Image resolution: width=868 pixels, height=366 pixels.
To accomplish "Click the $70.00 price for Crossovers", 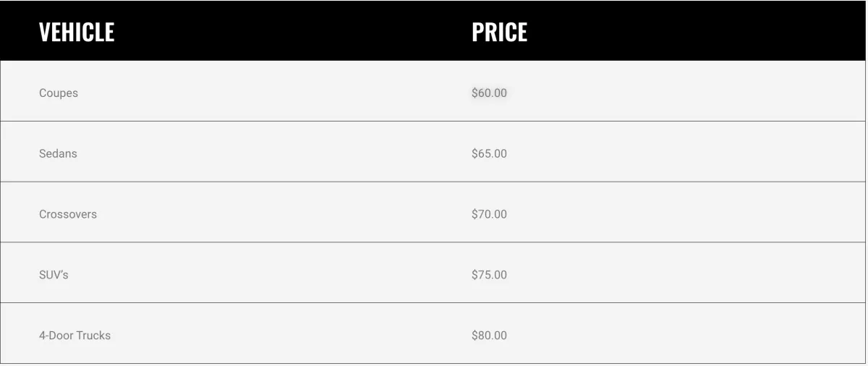I will [x=489, y=214].
